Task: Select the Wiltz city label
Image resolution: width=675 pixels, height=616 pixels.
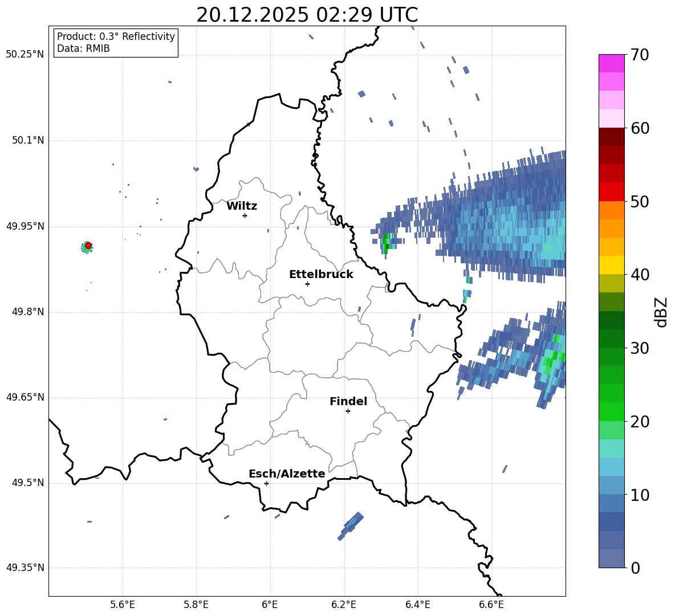Action: (x=242, y=206)
